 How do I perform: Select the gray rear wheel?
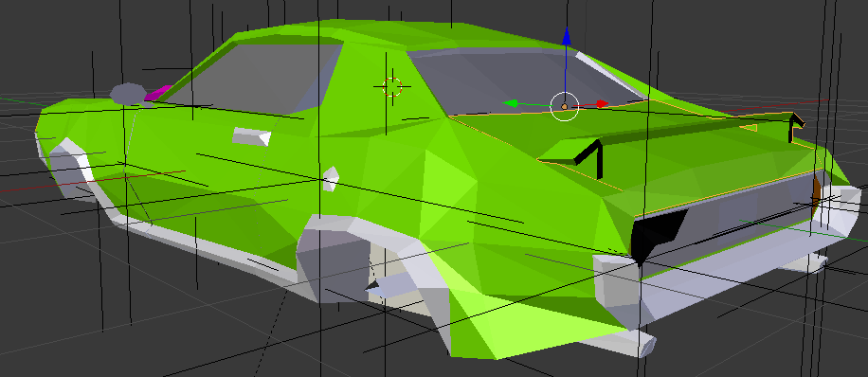(334, 260)
